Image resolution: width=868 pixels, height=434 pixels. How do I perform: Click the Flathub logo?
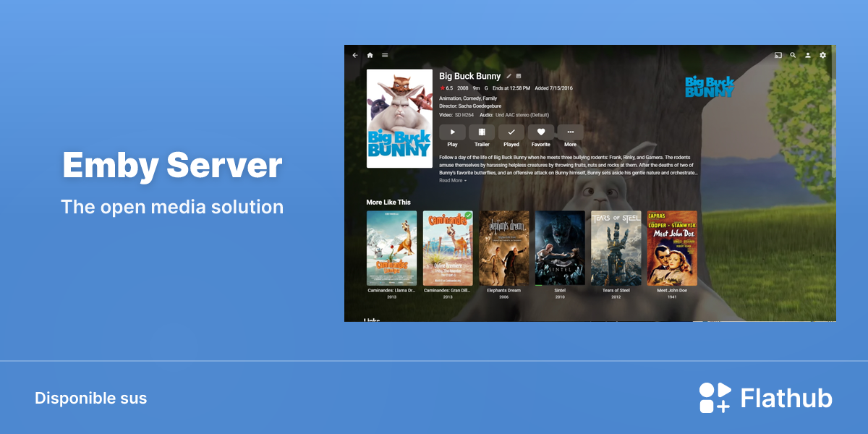pos(766,398)
